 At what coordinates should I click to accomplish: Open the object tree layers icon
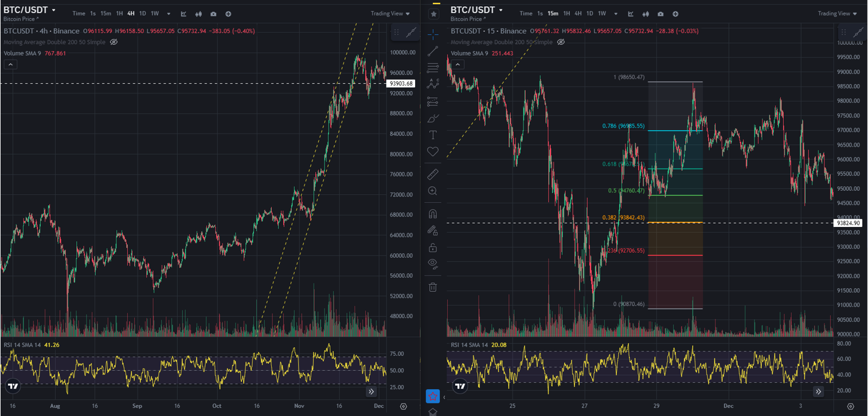[x=433, y=411]
